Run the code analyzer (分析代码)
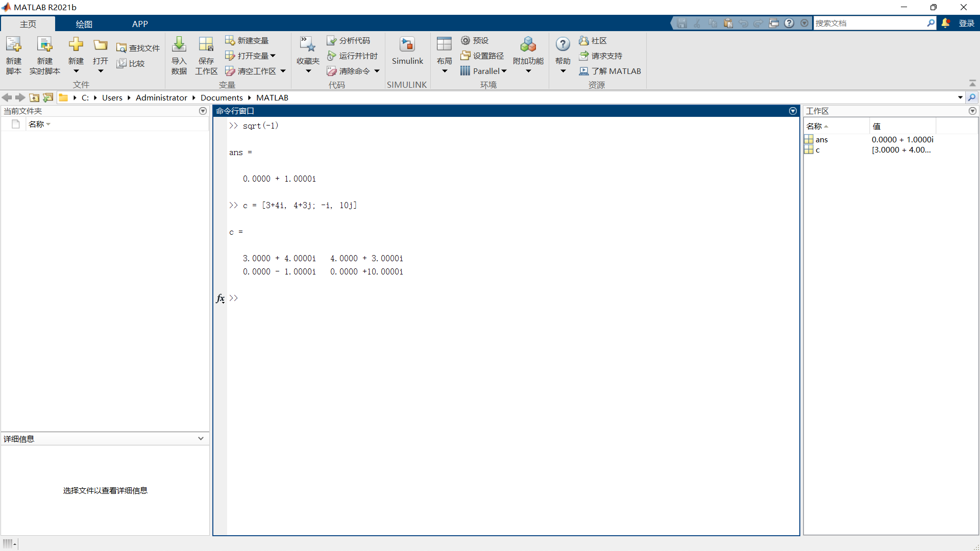The height and width of the screenshot is (551, 980). point(349,40)
